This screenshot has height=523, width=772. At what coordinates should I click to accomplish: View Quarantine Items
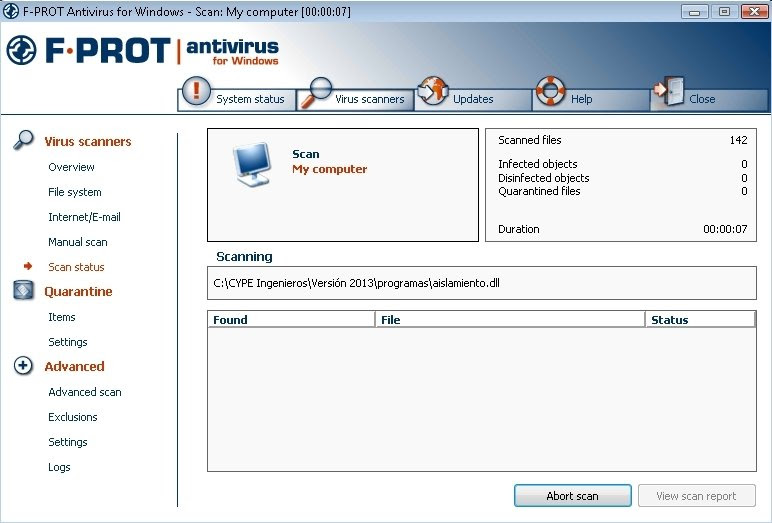[62, 317]
